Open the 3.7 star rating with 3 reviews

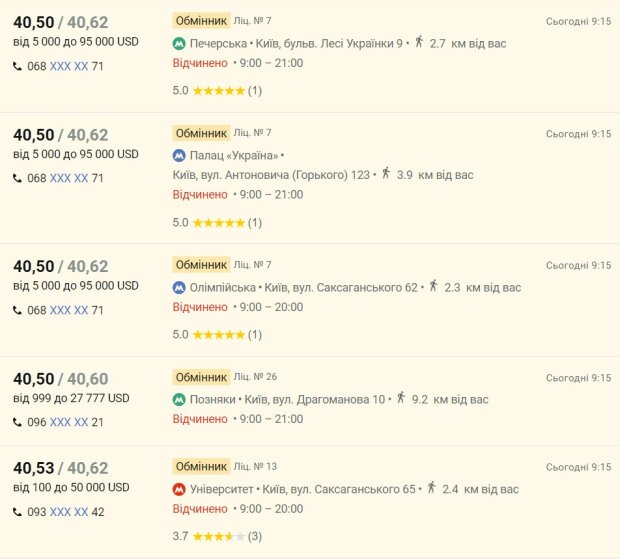(x=217, y=536)
